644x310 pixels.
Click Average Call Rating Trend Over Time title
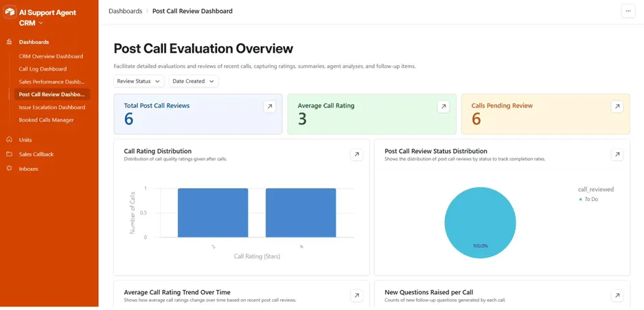click(177, 292)
